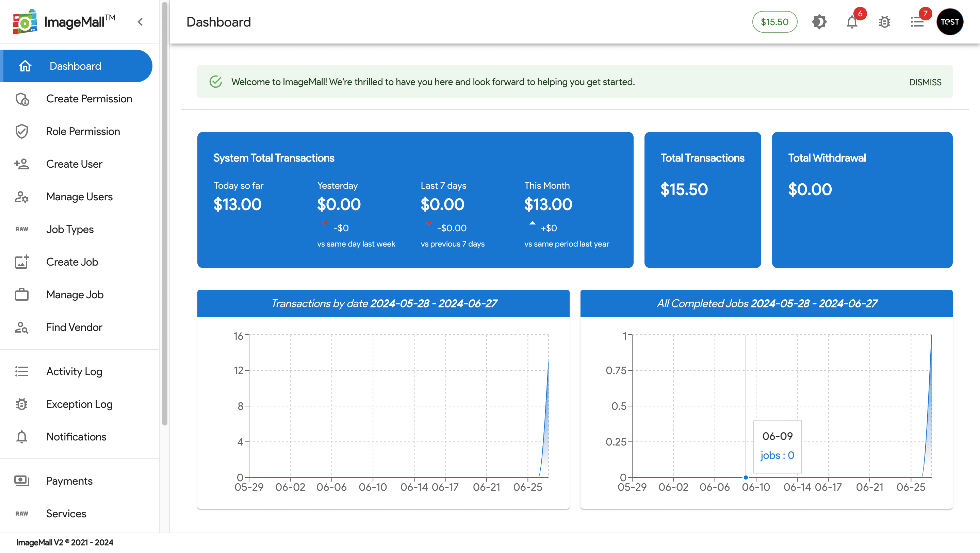Go to Role Permission page
Image resolution: width=980 pixels, height=553 pixels.
83,132
